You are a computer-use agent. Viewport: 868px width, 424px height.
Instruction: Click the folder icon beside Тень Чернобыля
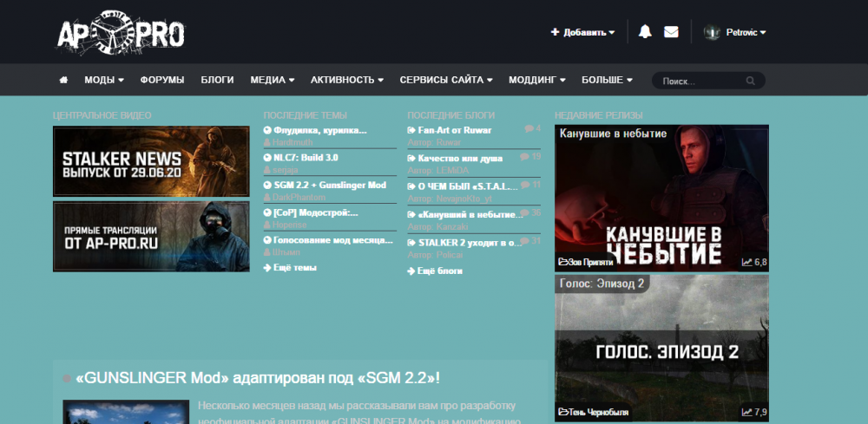click(x=563, y=412)
